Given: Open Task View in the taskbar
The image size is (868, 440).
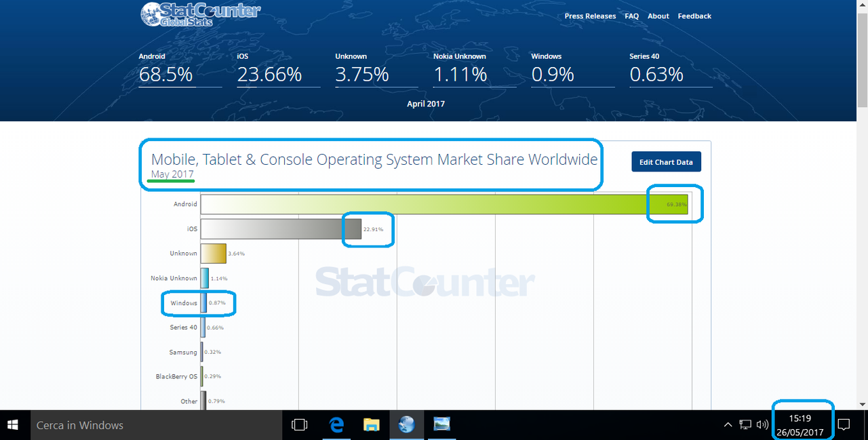Looking at the screenshot, I should [x=299, y=425].
